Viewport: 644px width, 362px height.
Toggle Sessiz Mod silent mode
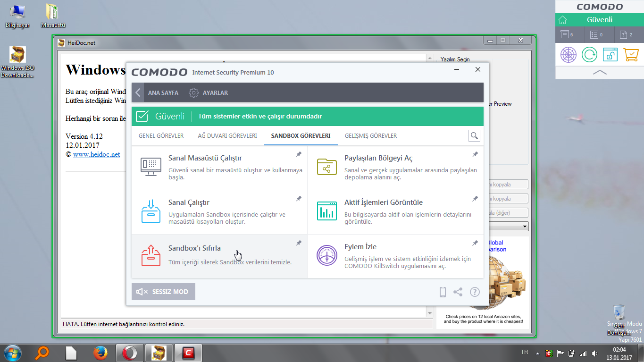[x=163, y=292]
